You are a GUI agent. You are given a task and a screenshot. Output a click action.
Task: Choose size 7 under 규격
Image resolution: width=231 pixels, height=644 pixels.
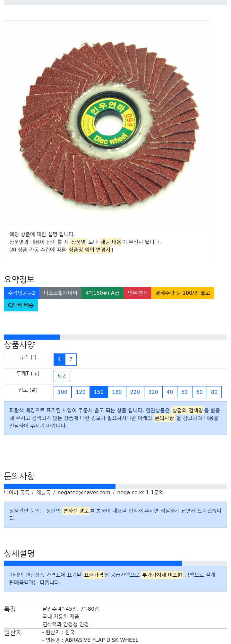[x=71, y=360]
